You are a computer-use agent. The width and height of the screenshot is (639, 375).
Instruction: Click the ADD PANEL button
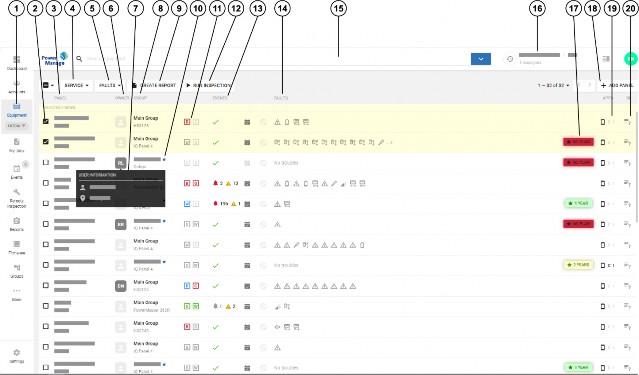click(x=617, y=85)
